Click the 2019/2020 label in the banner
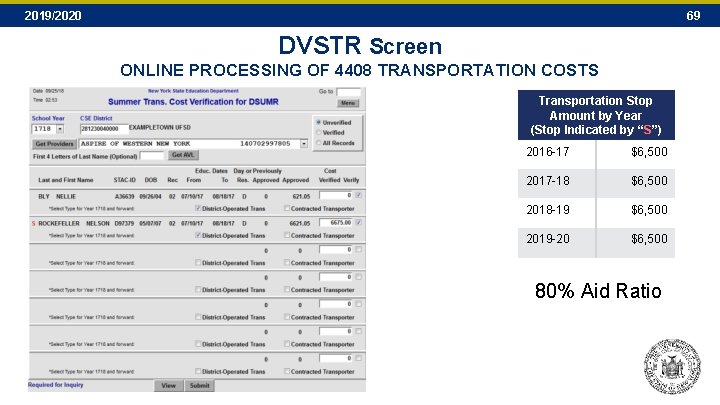The image size is (720, 405). point(53,16)
